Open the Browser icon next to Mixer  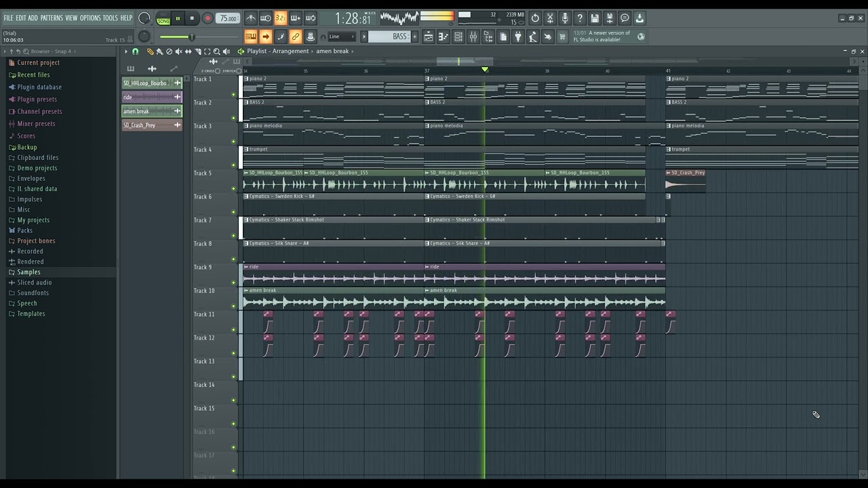pos(488,37)
